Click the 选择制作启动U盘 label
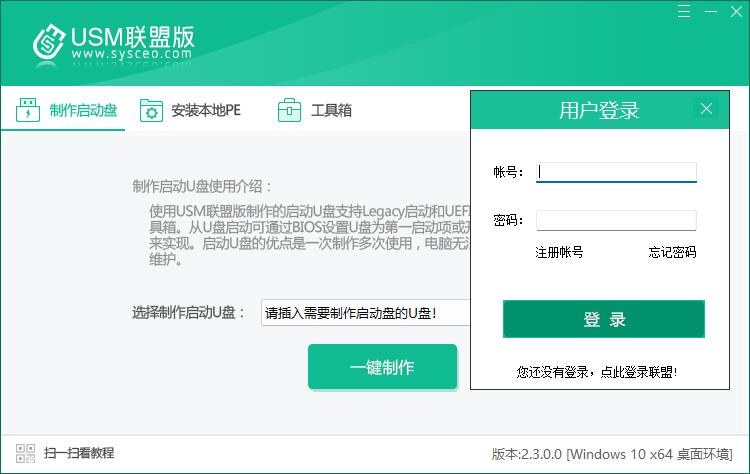This screenshot has width=750, height=474. point(188,313)
